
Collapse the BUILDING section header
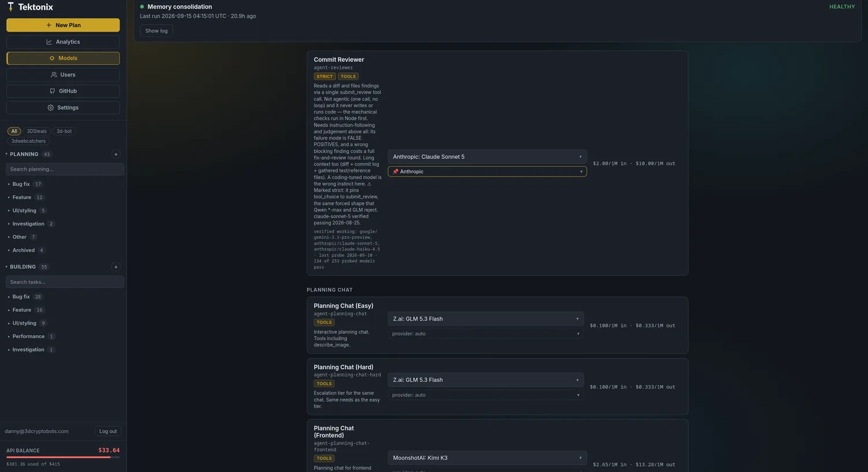(23, 267)
